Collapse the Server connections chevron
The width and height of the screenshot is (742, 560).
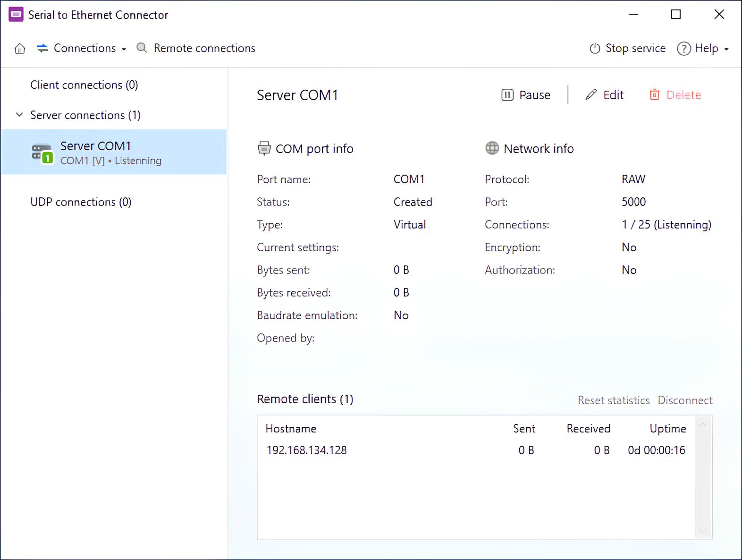[x=19, y=115]
